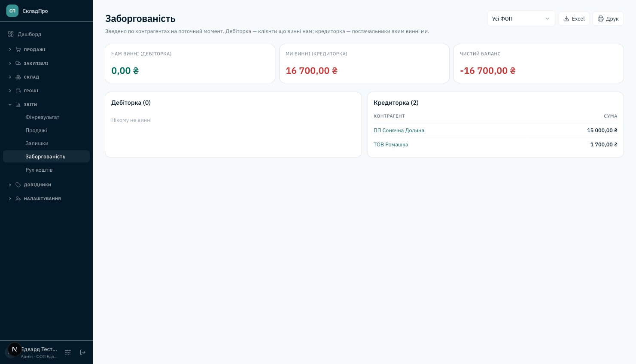Click the download icon on Excel button
Screen dimensions: 636x364
[x=566, y=18]
